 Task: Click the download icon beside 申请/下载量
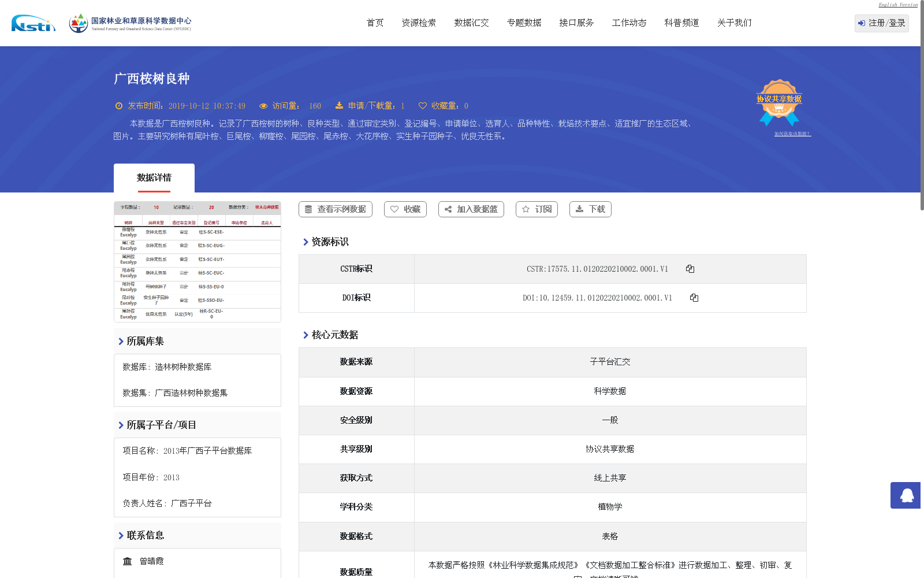coord(339,106)
